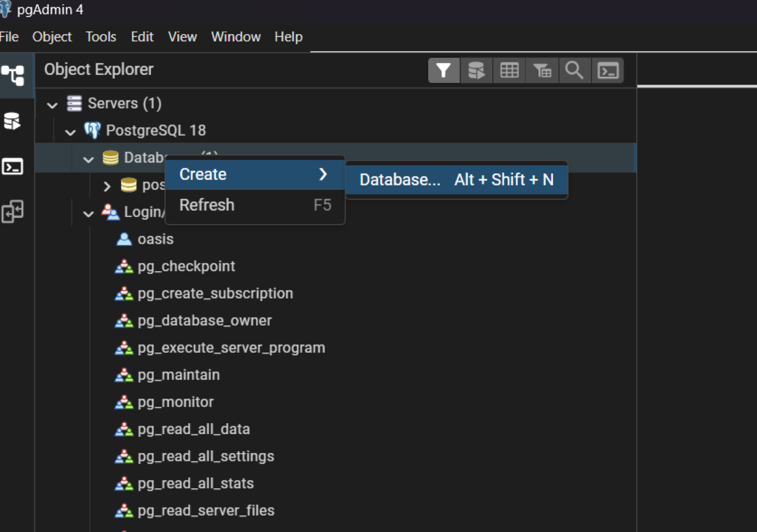Image resolution: width=757 pixels, height=532 pixels.
Task: Click the Object Explorer tree sidebar icon
Action: pos(13,75)
